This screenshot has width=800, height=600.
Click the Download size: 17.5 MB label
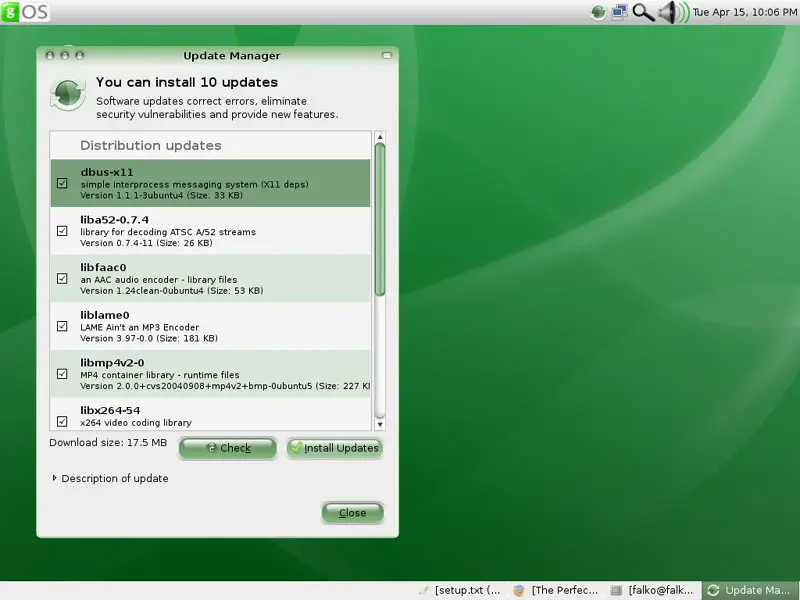coord(108,442)
